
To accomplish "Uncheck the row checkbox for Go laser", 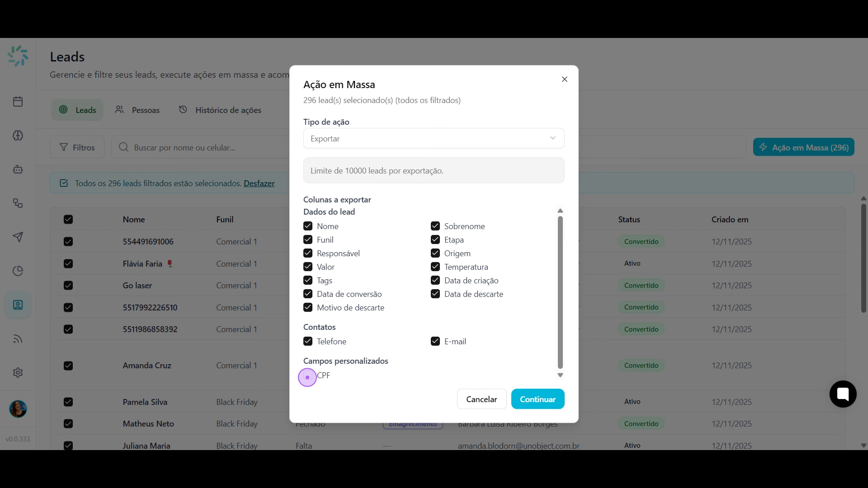I will 68,285.
